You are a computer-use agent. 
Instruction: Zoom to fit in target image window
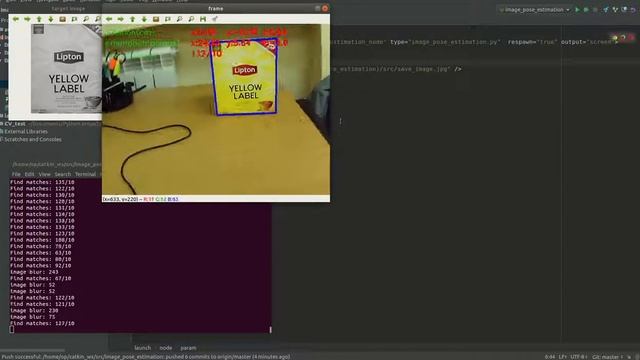62,19
